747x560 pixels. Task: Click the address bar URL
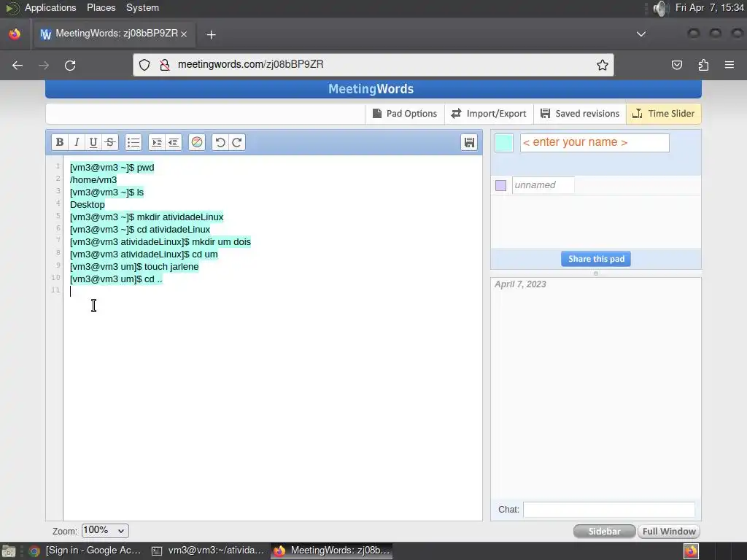(251, 64)
